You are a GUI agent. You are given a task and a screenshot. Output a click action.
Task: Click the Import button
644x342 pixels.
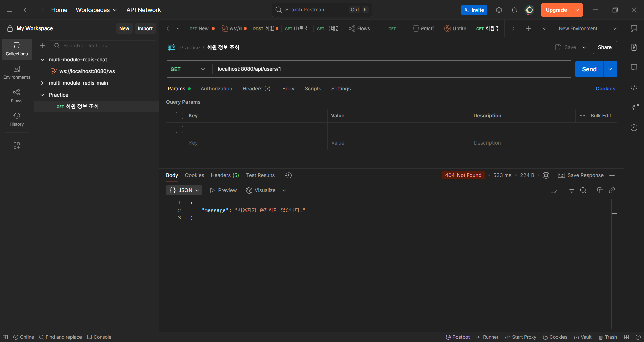145,28
